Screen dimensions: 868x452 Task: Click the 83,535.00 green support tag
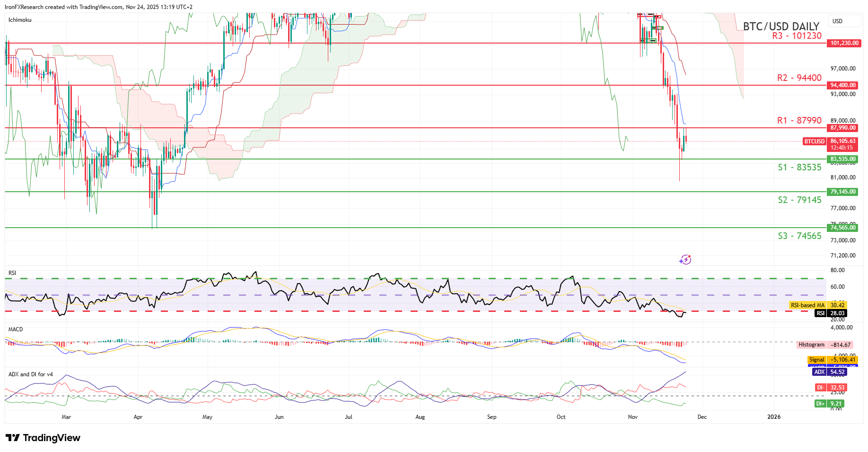click(x=843, y=159)
